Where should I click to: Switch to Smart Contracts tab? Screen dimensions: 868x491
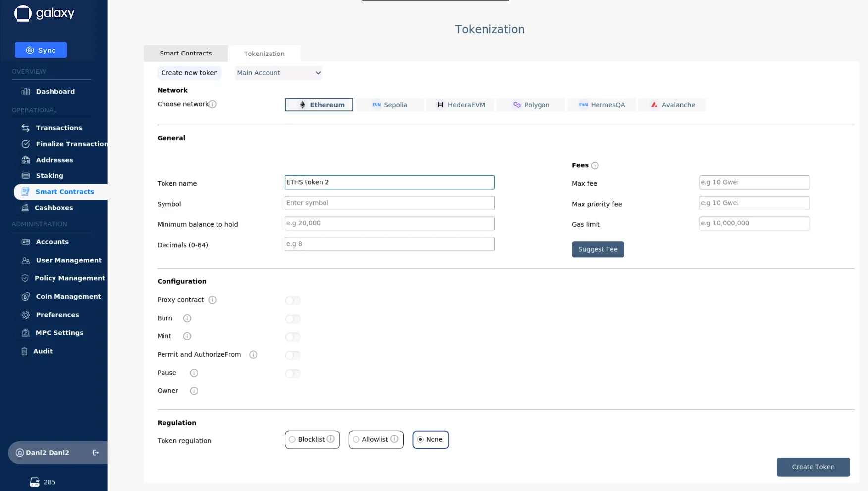pos(186,54)
